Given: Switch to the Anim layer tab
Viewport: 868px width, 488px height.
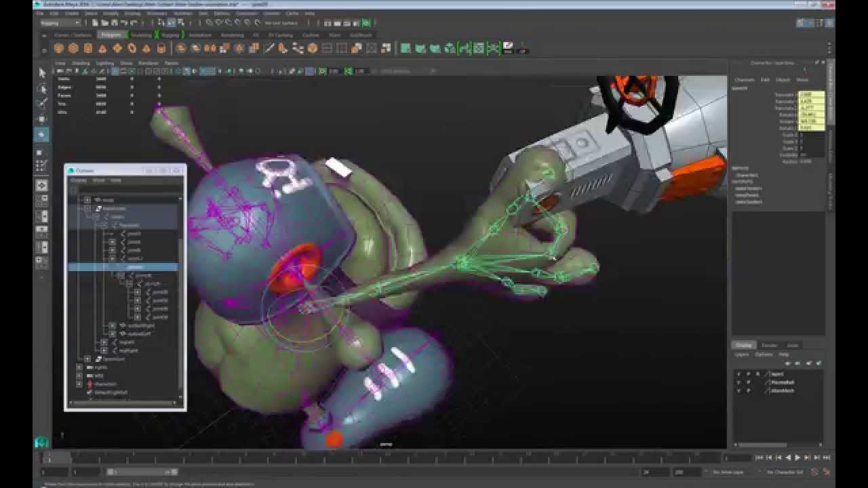Looking at the screenshot, I should click(x=792, y=345).
